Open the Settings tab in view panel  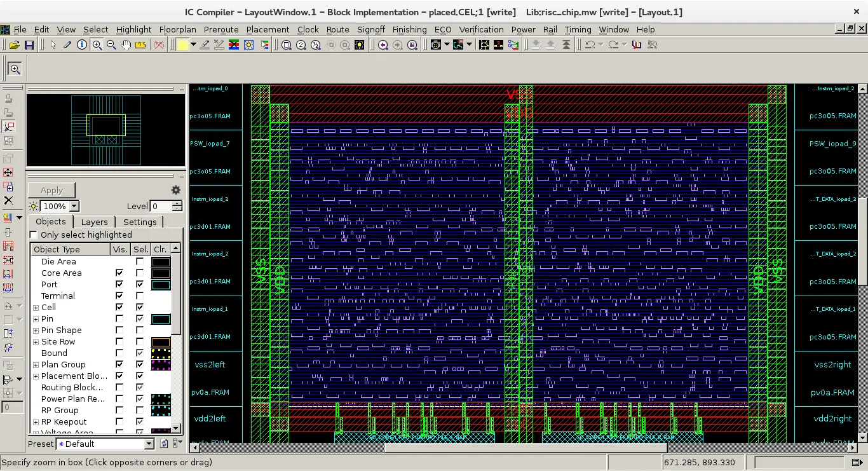click(140, 222)
